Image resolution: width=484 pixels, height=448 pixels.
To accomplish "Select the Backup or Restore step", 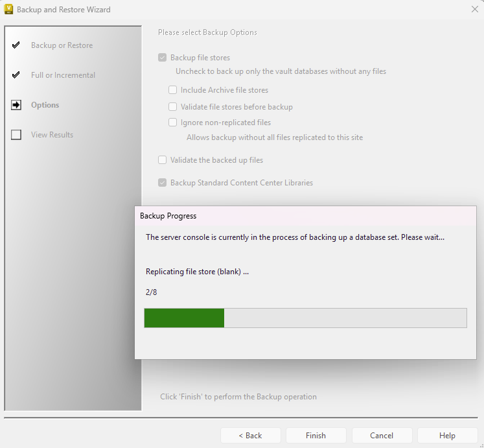I will point(62,45).
